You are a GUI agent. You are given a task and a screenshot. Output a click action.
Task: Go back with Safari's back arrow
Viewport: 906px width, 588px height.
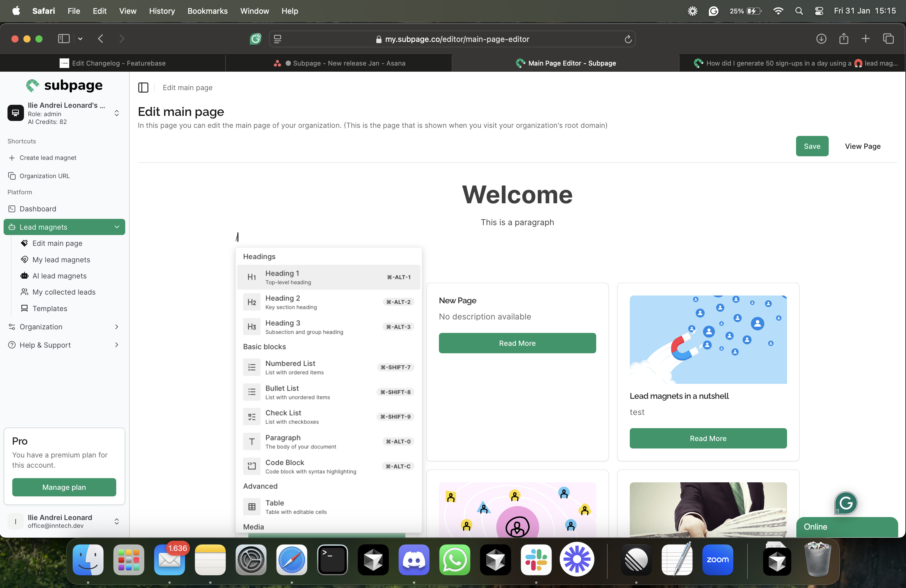(x=100, y=39)
